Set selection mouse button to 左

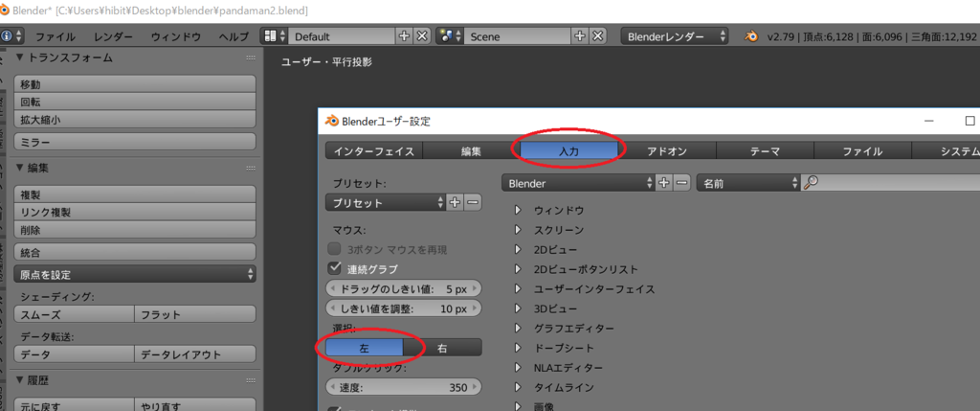click(365, 348)
